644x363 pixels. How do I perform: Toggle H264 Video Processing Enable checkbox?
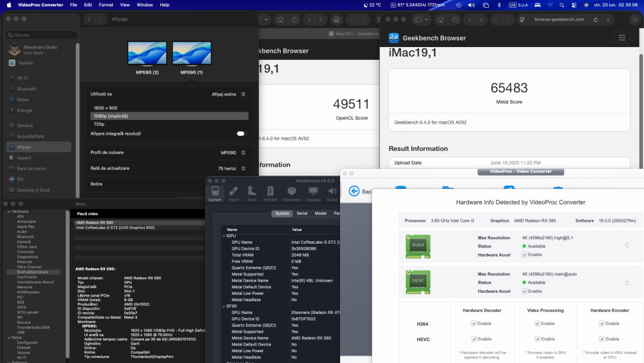[x=537, y=324]
